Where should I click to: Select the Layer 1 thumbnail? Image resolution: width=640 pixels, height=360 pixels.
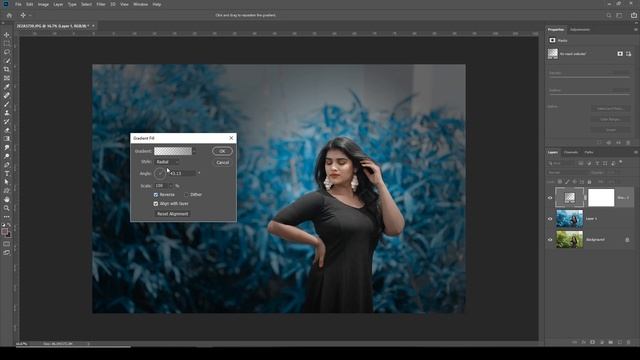pos(569,219)
